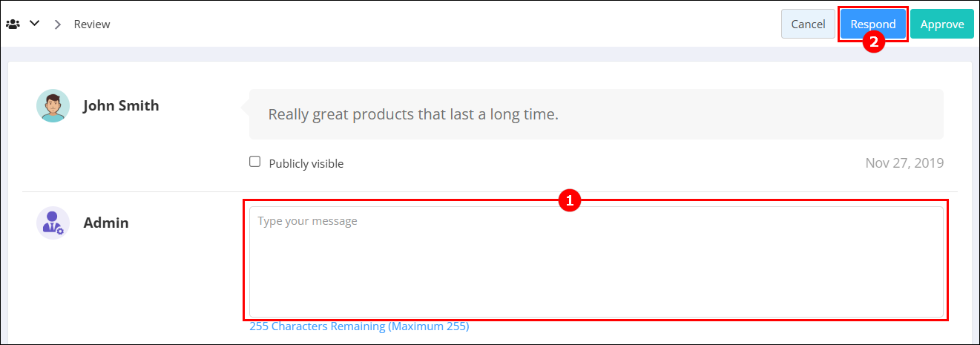Click the 255 Characters Remaining counter text
Viewport: 980px width, 345px height.
pos(359,326)
